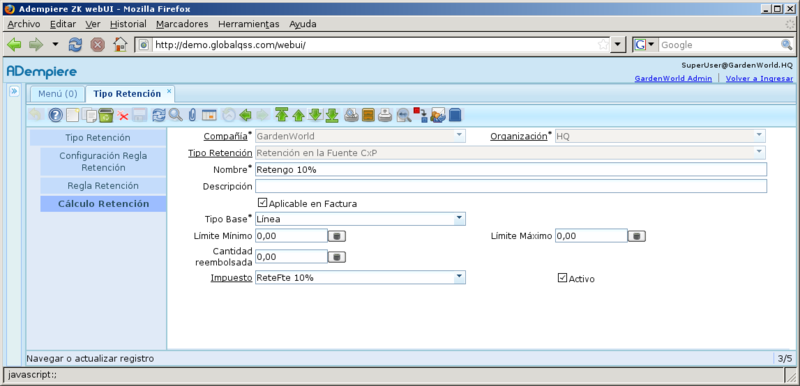Screen dimensions: 800x386
Task: Click the Organización field label
Action: (x=518, y=136)
